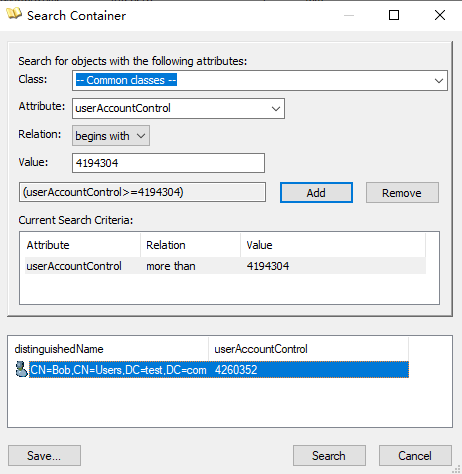
Task: Click the Remove button
Action: [402, 193]
